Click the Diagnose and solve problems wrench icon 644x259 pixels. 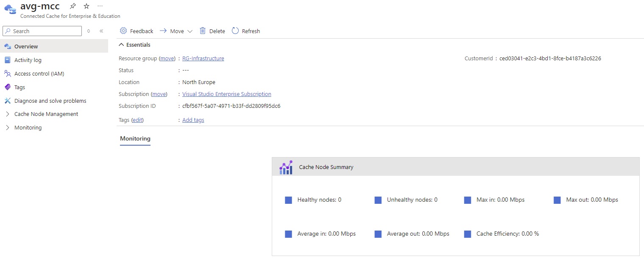point(8,101)
